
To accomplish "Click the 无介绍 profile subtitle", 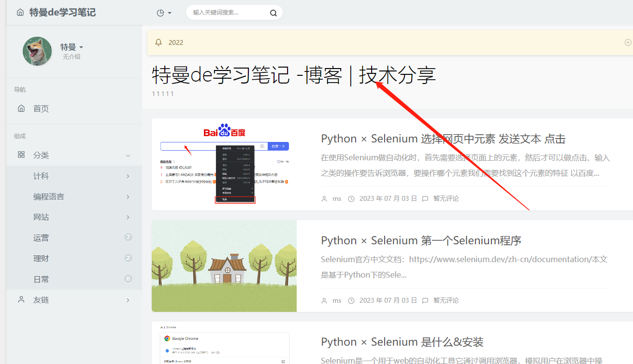I will [x=72, y=57].
